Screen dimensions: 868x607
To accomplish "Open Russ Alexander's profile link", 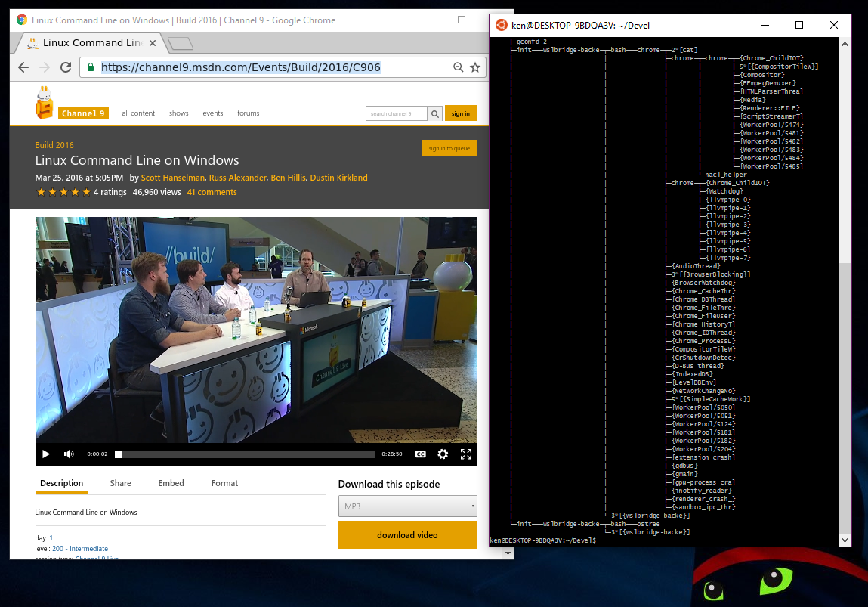I will [x=237, y=178].
